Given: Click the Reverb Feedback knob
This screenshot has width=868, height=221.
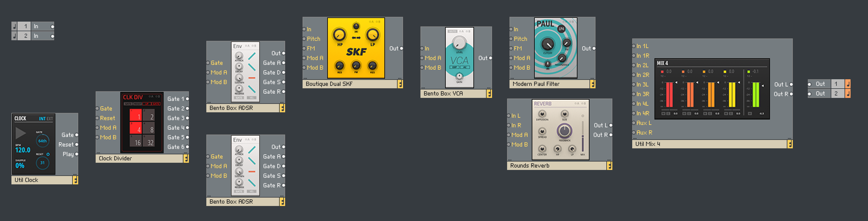Looking at the screenshot, I should [x=565, y=131].
